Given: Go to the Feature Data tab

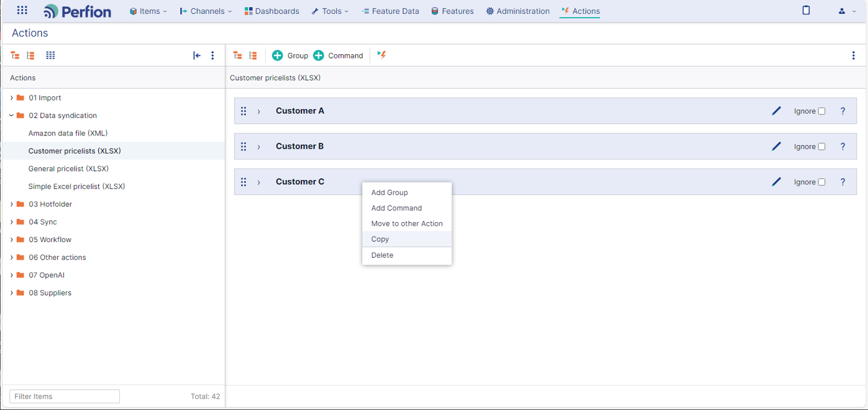Looking at the screenshot, I should coord(390,11).
